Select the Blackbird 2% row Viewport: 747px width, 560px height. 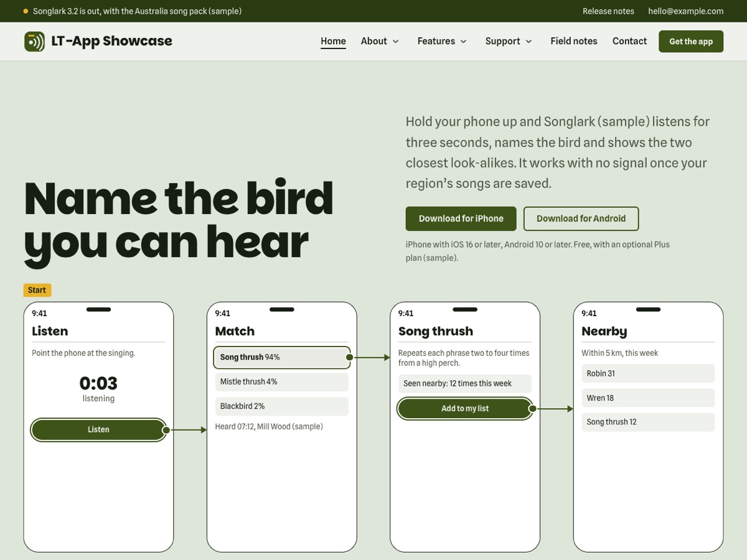click(281, 406)
